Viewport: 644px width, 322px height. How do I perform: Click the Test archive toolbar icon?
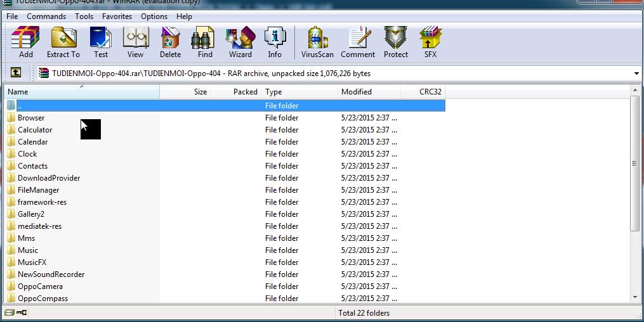click(x=101, y=42)
